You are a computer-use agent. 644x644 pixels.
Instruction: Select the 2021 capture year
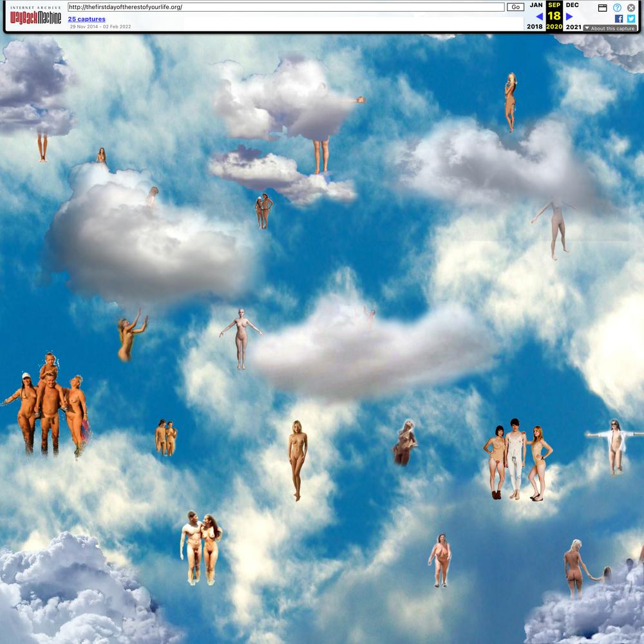[573, 26]
